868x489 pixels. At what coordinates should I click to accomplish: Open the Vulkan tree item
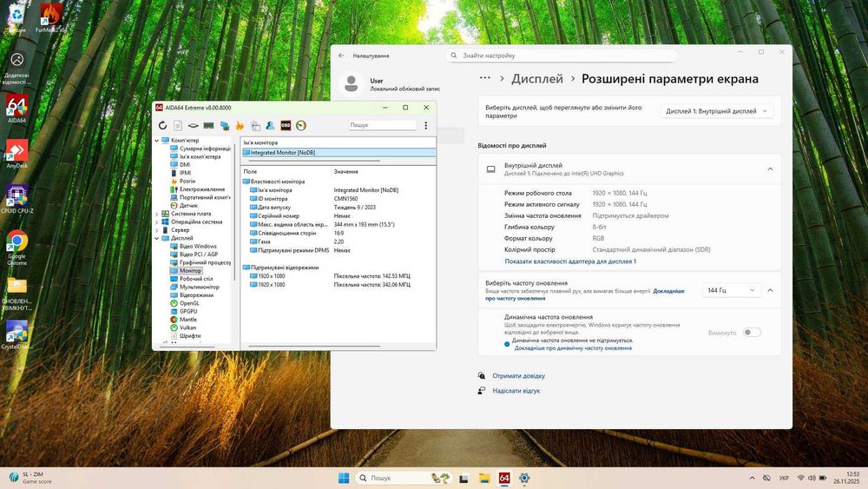[x=184, y=327]
